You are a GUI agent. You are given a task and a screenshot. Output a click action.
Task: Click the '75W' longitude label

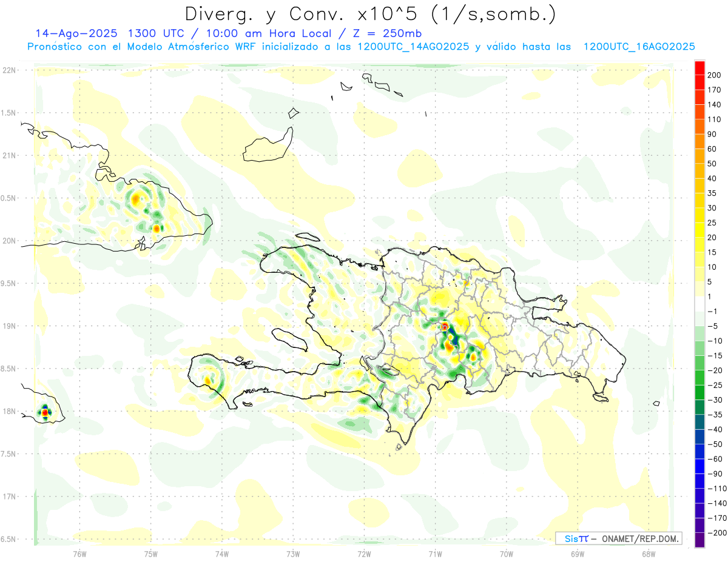click(151, 554)
